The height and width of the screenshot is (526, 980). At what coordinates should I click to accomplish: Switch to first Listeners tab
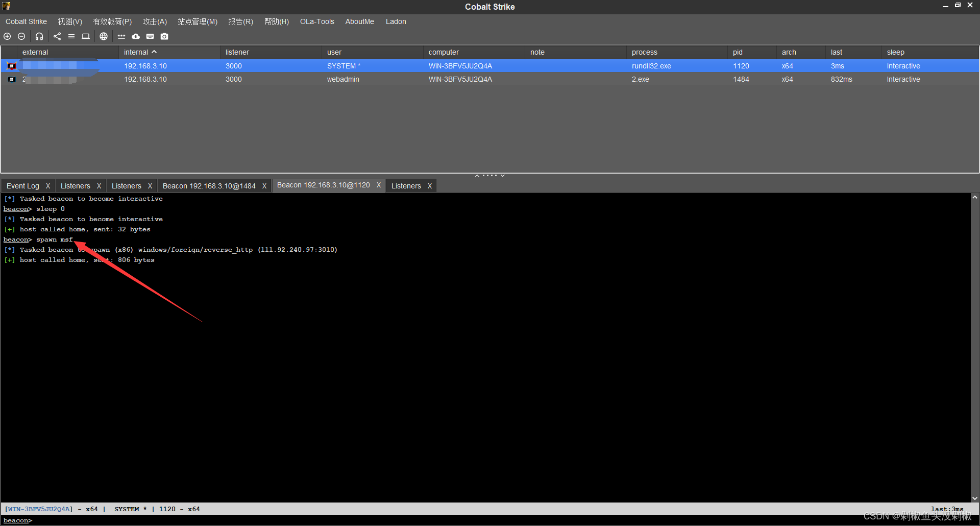(76, 186)
